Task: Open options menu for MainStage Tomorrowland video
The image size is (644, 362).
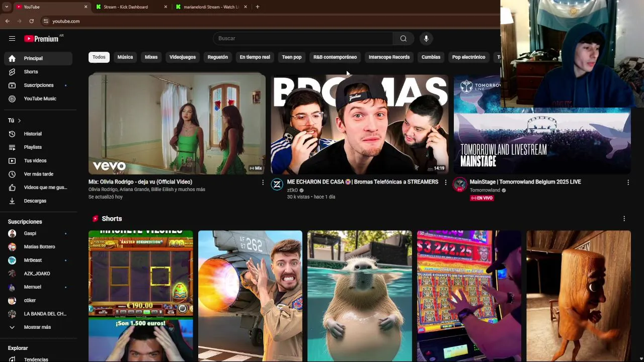Action: pos(628,182)
